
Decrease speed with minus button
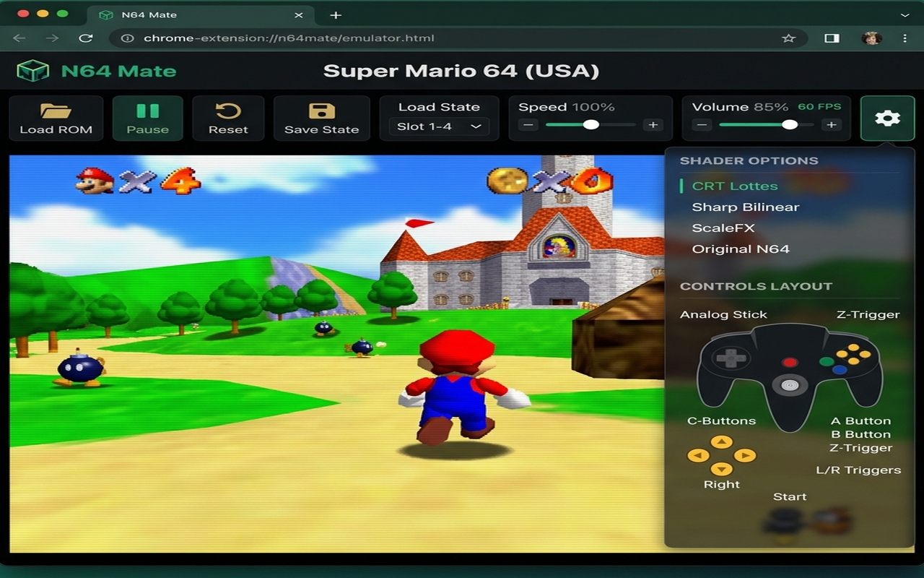528,125
